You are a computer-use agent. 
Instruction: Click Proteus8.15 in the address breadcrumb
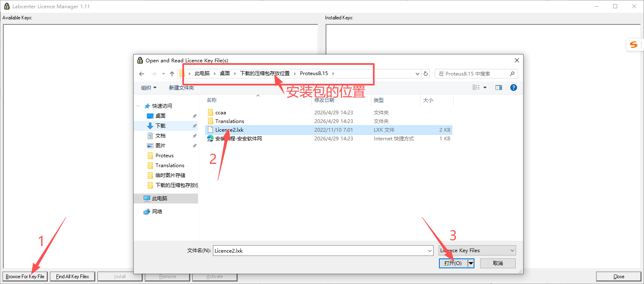pos(314,73)
